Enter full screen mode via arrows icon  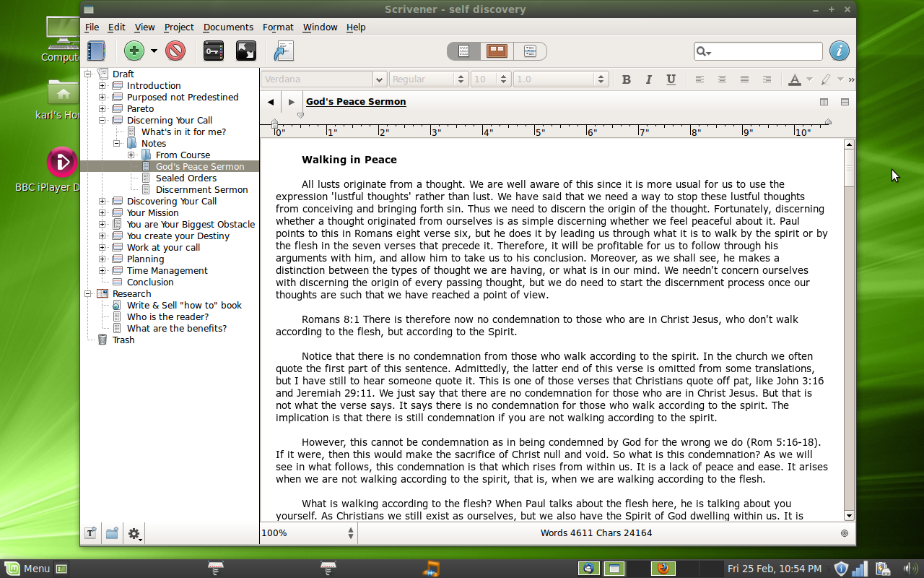[x=246, y=51]
